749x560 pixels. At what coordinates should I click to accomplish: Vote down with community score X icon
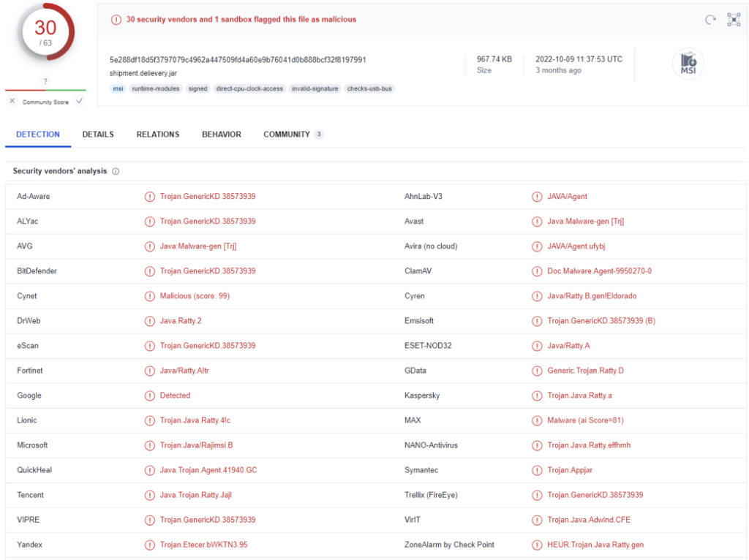pos(12,101)
